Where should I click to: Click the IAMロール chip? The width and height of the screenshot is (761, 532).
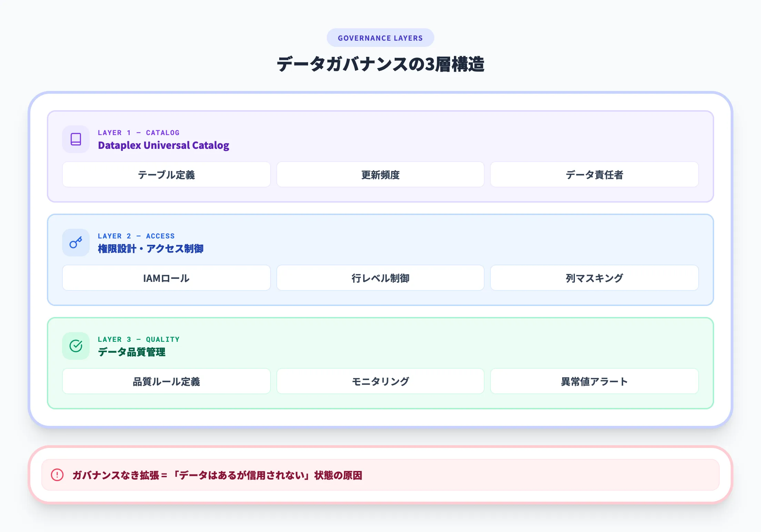coord(166,278)
